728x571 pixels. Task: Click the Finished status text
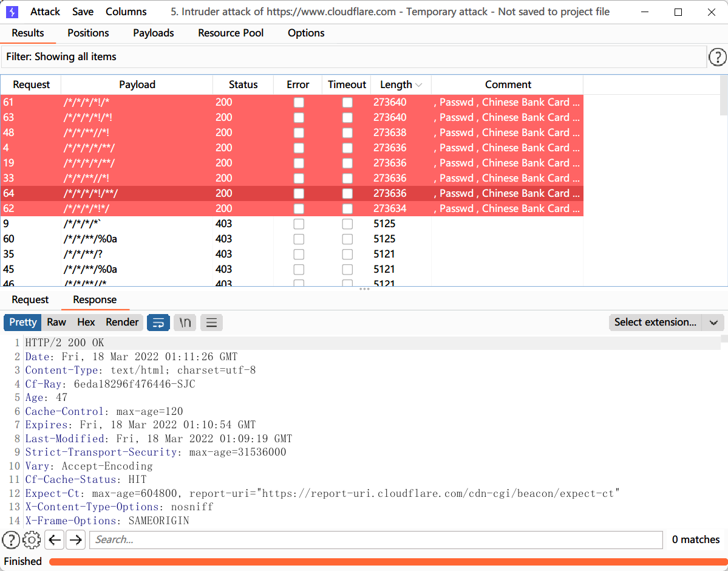[x=22, y=562]
